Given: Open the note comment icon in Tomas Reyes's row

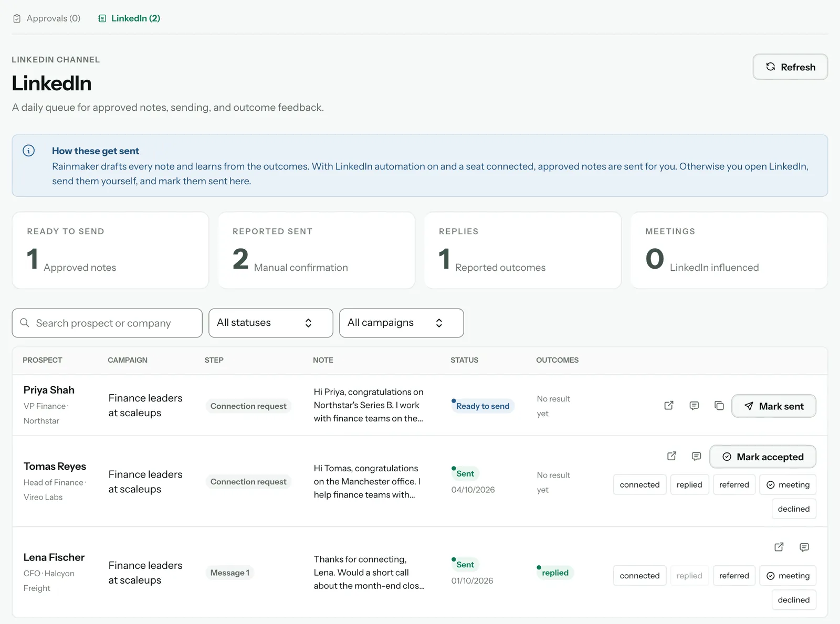Looking at the screenshot, I should [697, 456].
